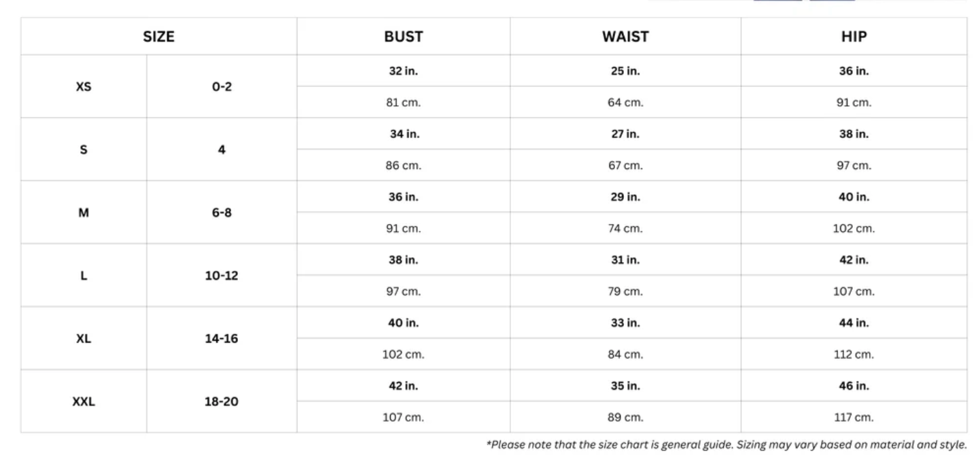Click the size chart disclaimer note
980x459 pixels.
(726, 445)
